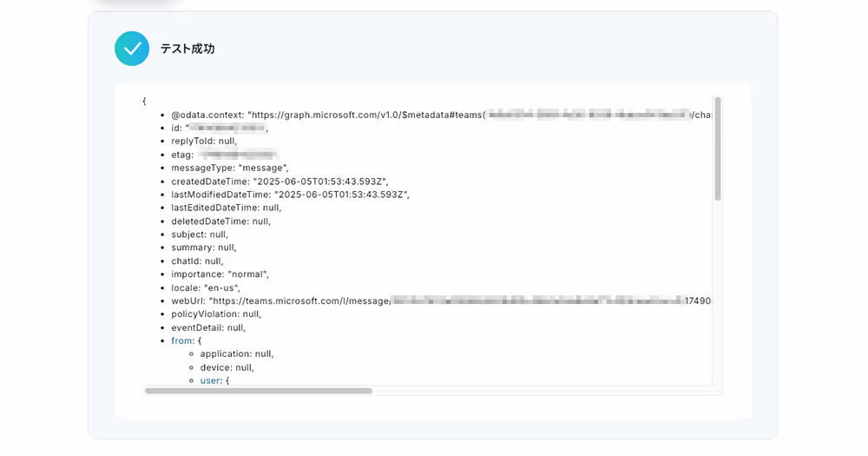Click the blurred "id:" value line
868x456 pixels.
point(220,128)
